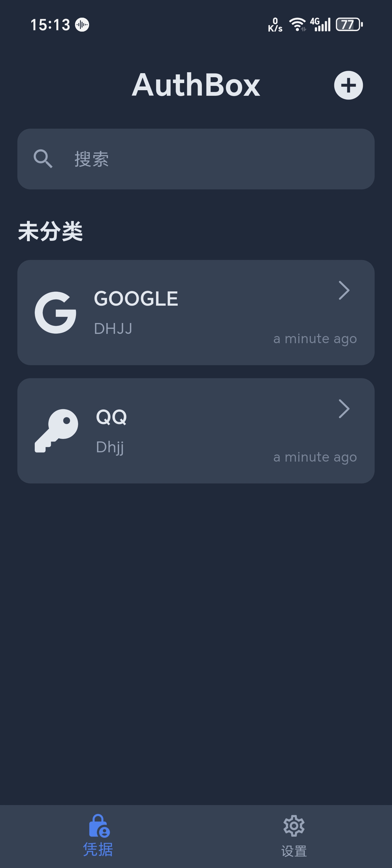Screen dimensions: 392x868
Task: Click the Google G logo icon
Action: pyautogui.click(x=56, y=313)
